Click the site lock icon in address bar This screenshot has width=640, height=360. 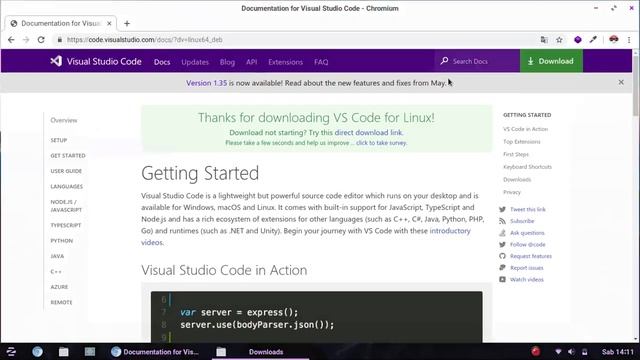click(x=60, y=40)
